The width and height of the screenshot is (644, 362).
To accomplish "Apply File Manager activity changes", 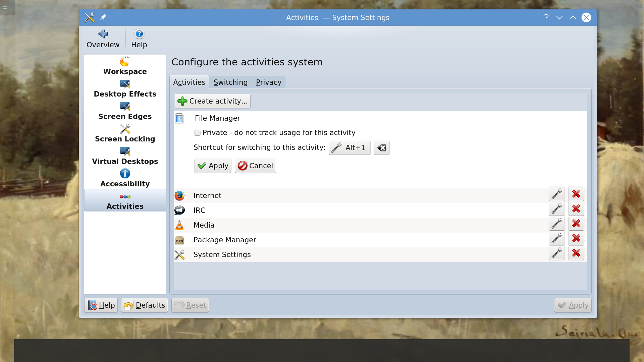I will (213, 166).
